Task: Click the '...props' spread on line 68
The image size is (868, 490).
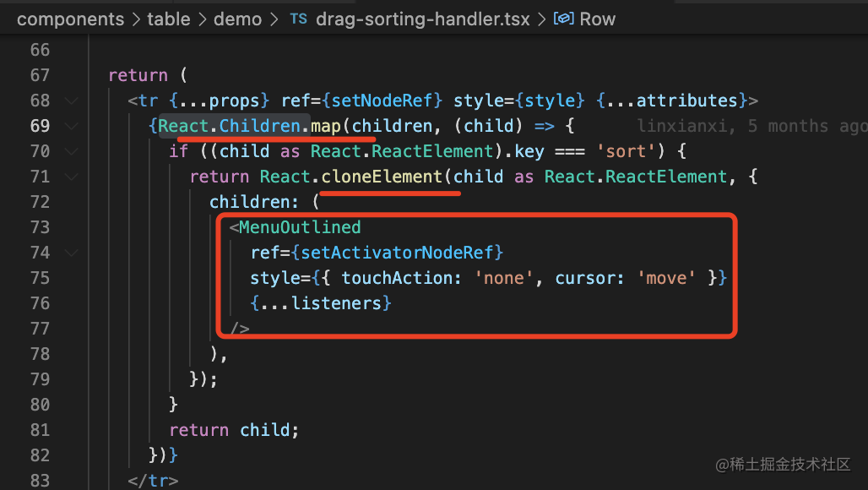Action: [x=220, y=101]
